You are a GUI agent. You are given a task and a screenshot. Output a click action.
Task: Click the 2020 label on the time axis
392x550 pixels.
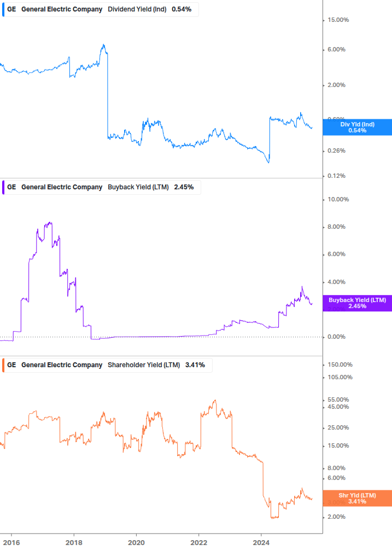(x=136, y=543)
